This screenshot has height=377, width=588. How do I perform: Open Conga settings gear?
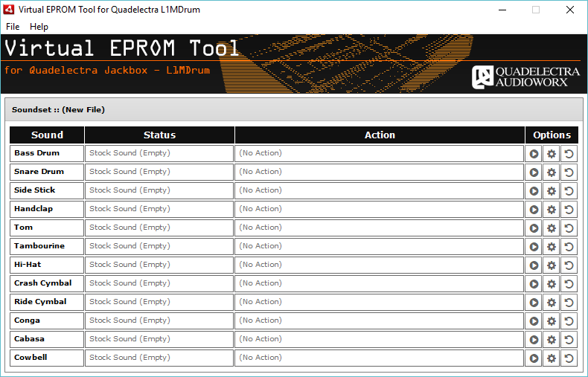coord(552,321)
